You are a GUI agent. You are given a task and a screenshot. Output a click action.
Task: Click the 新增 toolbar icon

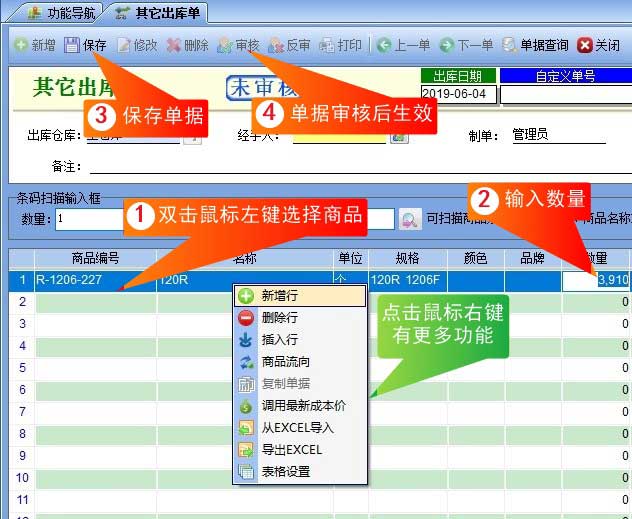click(x=21, y=44)
